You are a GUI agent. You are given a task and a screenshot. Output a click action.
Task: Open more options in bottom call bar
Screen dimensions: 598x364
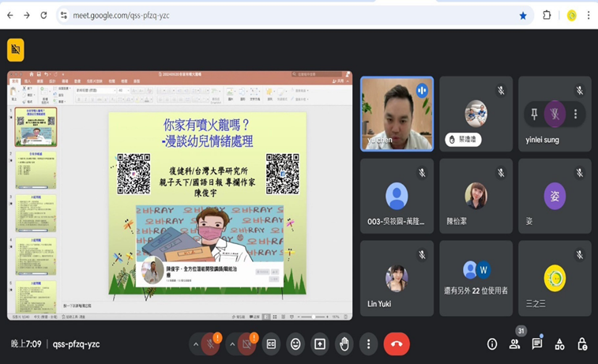point(368,344)
